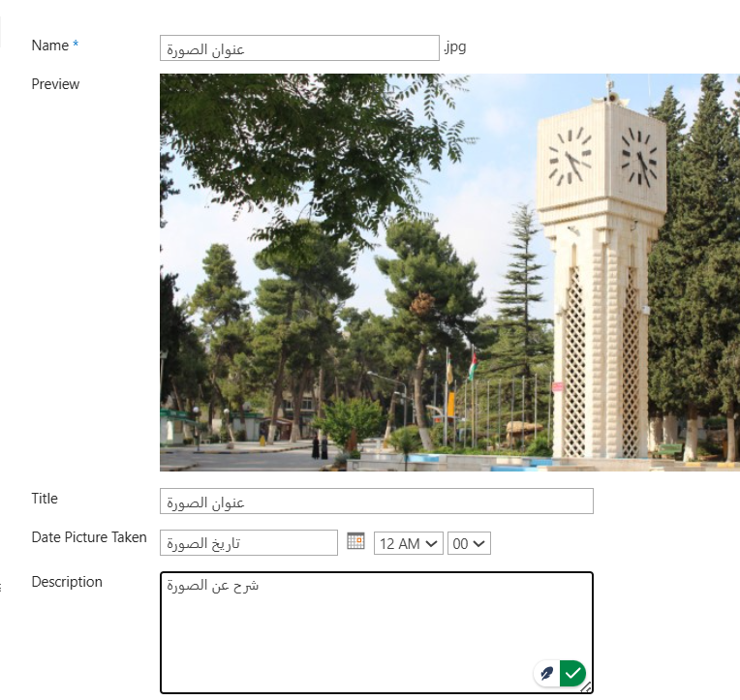Screen dimensions: 740x700
Task: Click the Description field label
Action: [x=67, y=582]
